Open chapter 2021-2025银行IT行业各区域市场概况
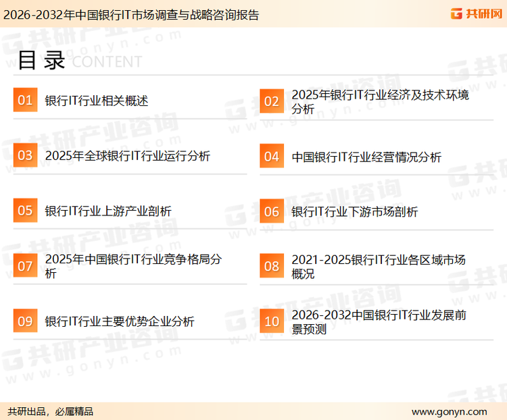507x420 pixels. tap(379, 267)
